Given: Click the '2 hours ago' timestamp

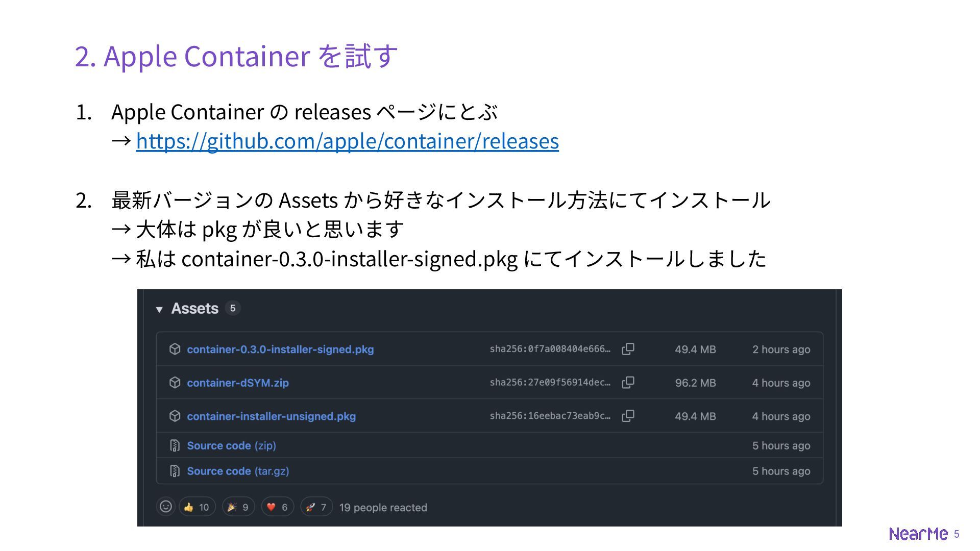Looking at the screenshot, I should coord(781,349).
